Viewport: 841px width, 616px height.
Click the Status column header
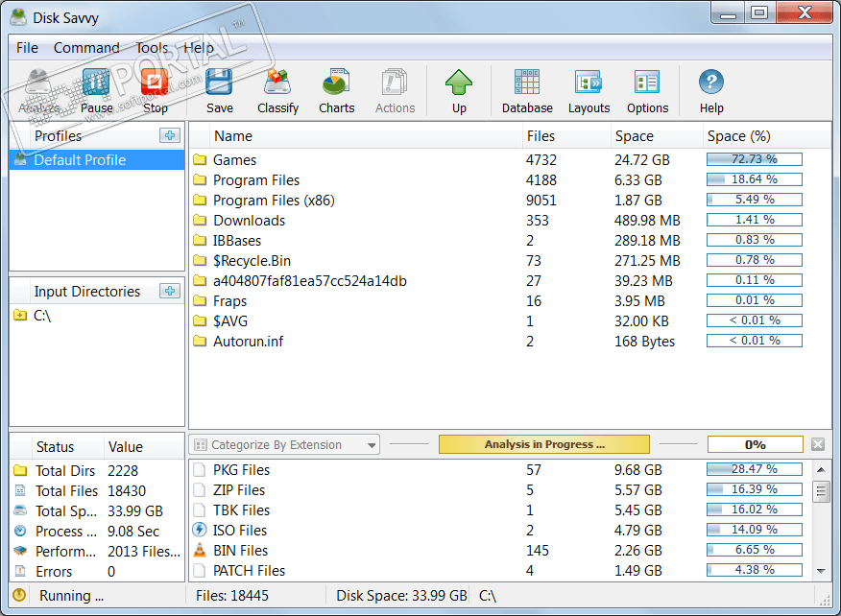[57, 446]
